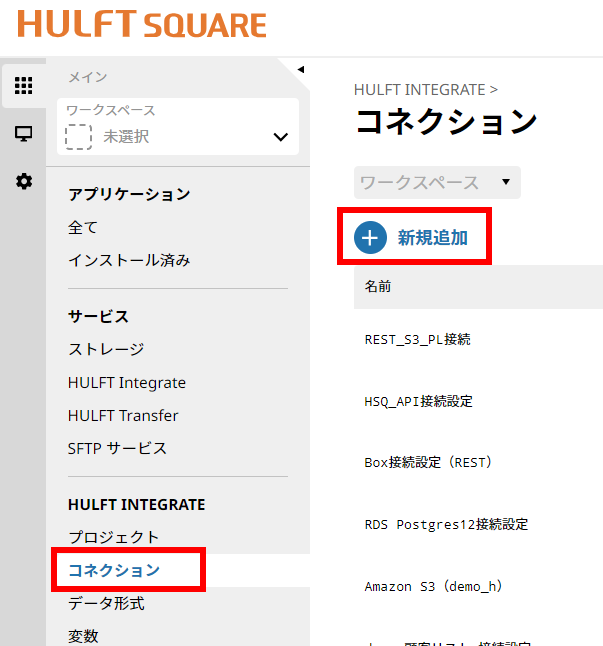
Task: Click the HULFT INTEGRATE breadcrumb link
Action: (x=420, y=90)
